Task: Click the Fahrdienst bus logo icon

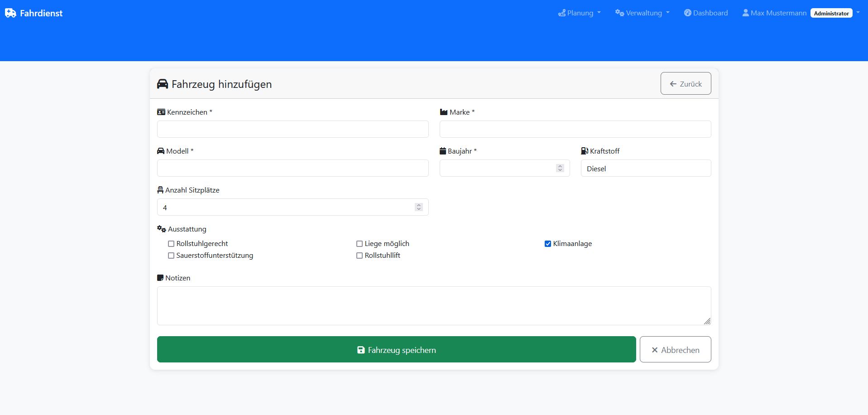Action: click(x=10, y=13)
